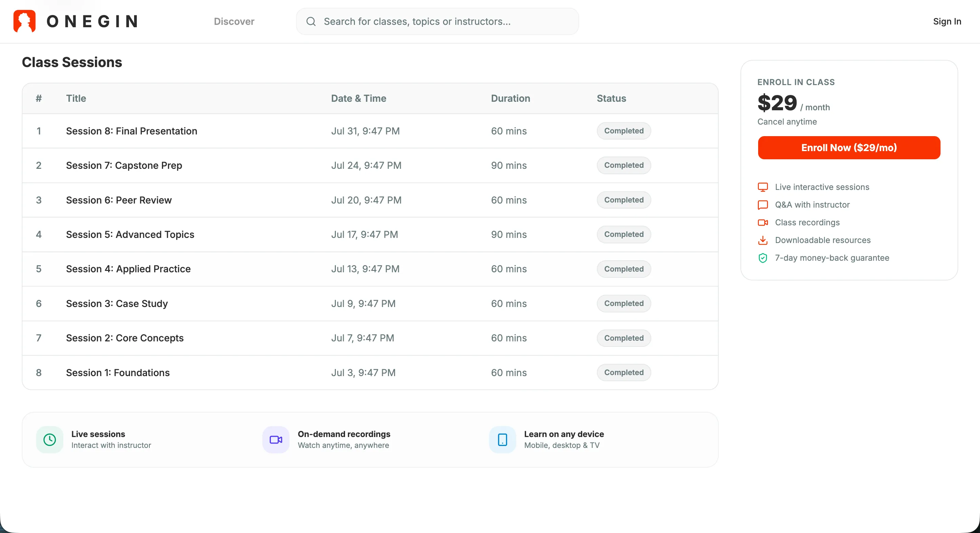Select Session 1: Foundations title
Screen dimensions: 980x533
click(x=118, y=372)
